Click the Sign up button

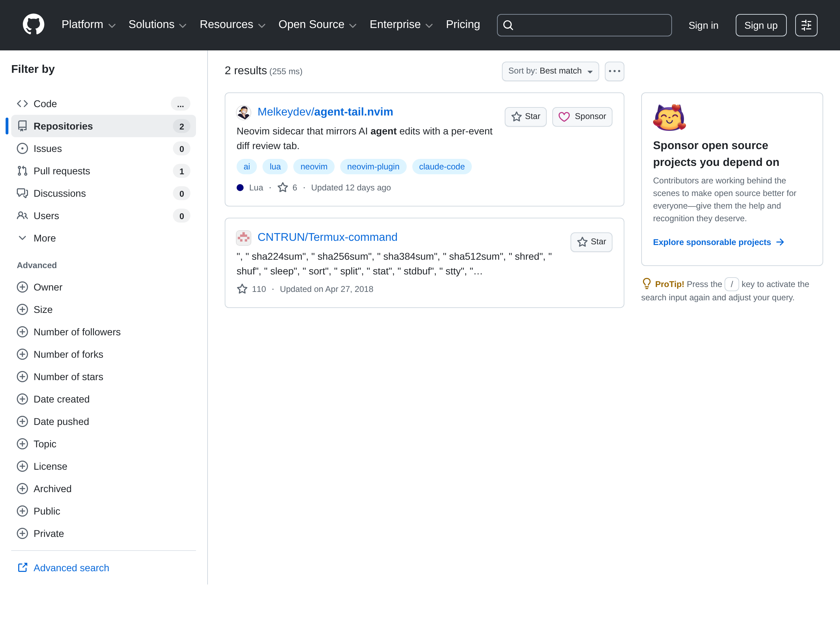click(761, 25)
